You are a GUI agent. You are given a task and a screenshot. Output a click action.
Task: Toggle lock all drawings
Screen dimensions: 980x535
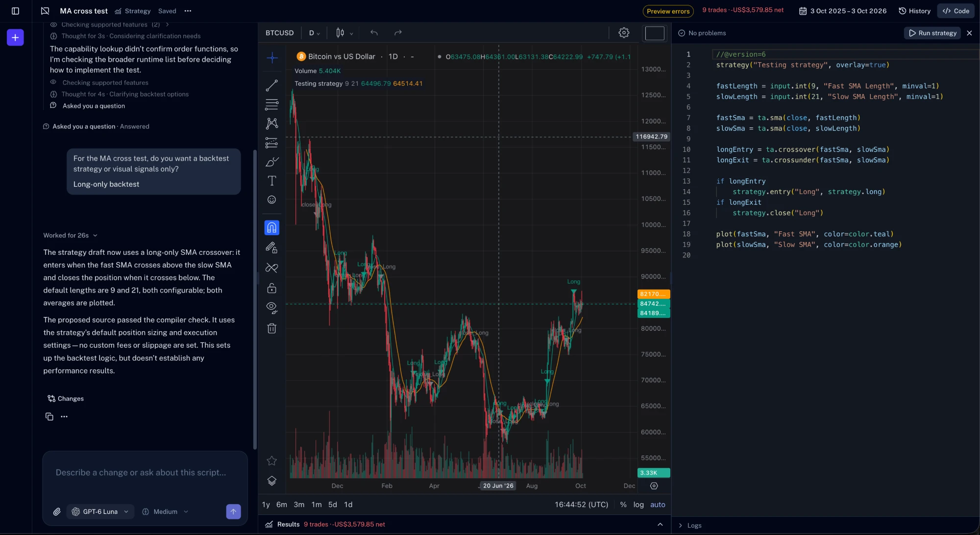(x=272, y=288)
